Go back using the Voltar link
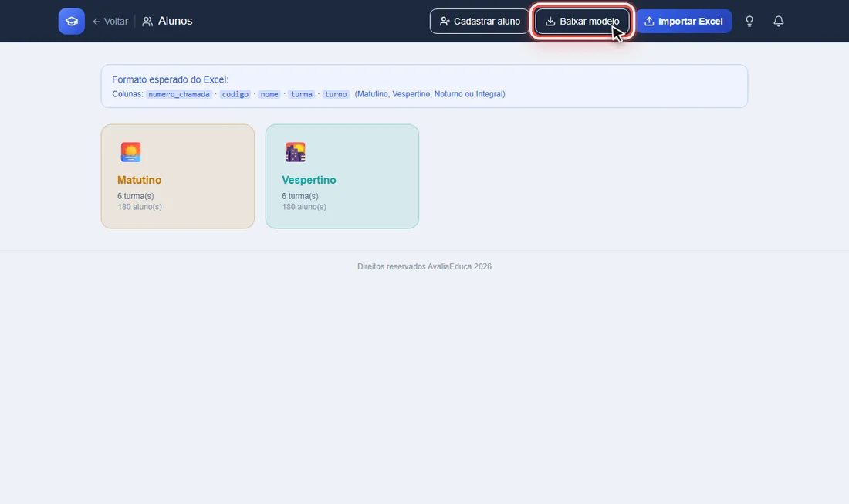Viewport: 849px width, 504px height. point(110,22)
